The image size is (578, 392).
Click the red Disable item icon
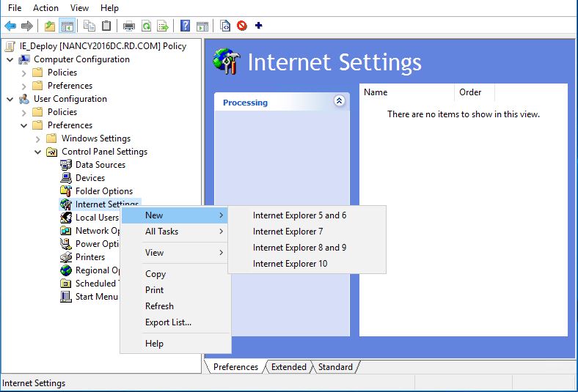[x=242, y=26]
